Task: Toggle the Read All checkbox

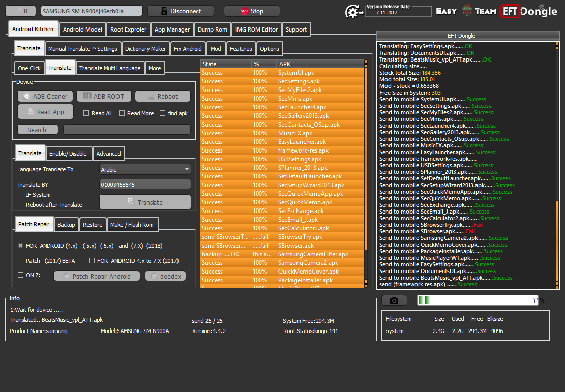Action: tap(86, 113)
